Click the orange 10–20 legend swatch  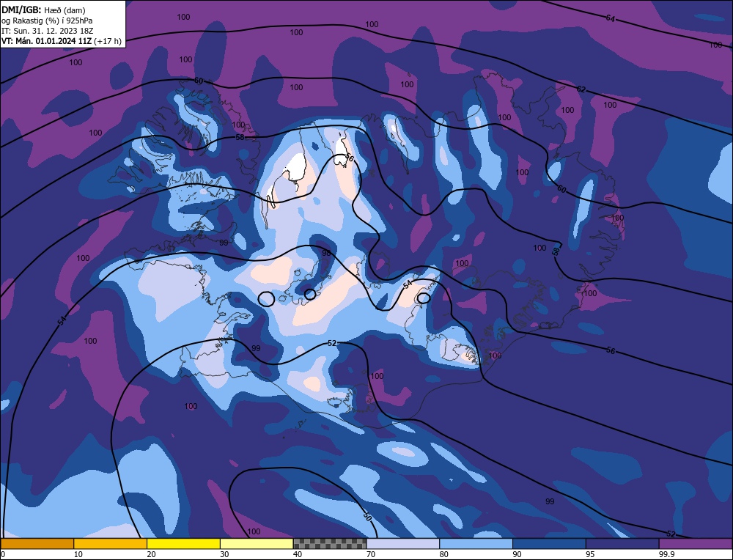pos(111,544)
